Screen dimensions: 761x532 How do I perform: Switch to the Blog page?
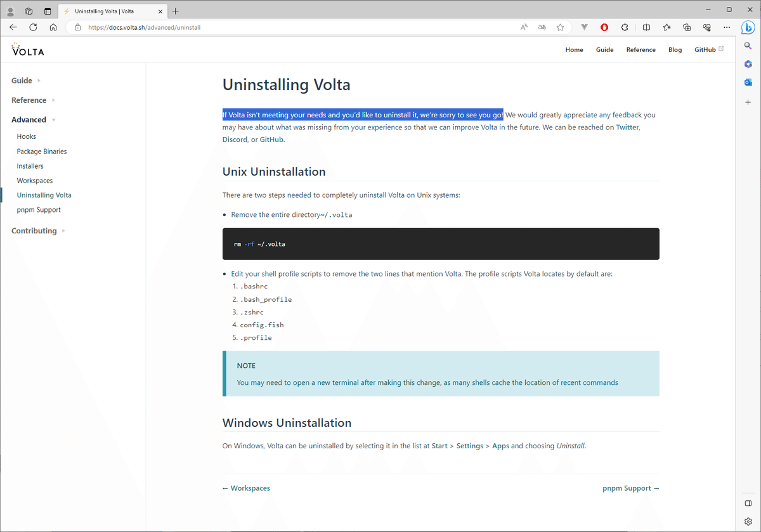[675, 49]
